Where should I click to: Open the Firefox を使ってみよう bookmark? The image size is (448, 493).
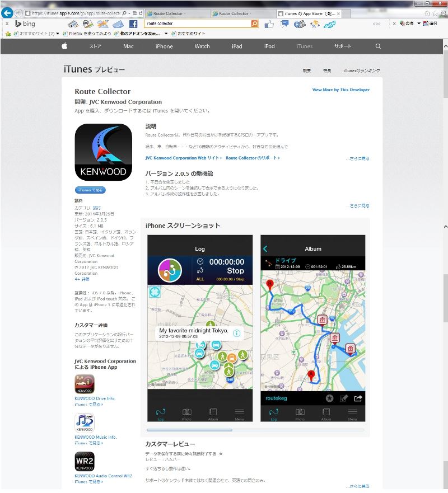[87, 34]
